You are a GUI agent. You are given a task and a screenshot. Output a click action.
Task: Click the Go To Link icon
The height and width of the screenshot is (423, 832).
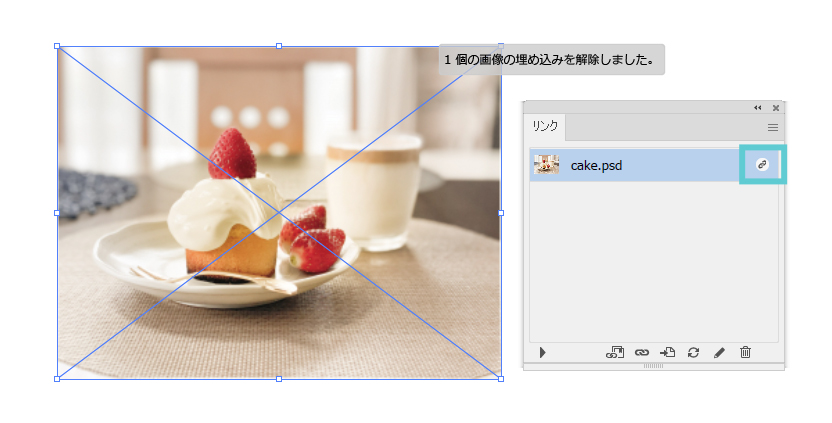668,352
